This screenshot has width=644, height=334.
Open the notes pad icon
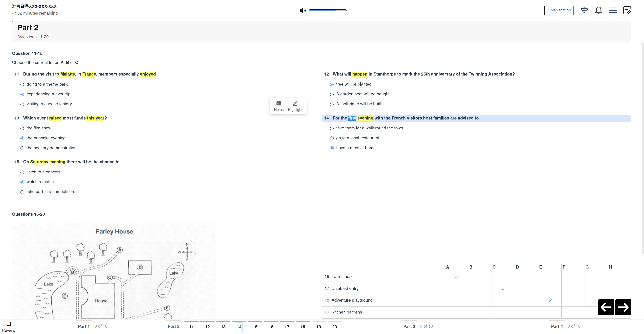(x=627, y=11)
